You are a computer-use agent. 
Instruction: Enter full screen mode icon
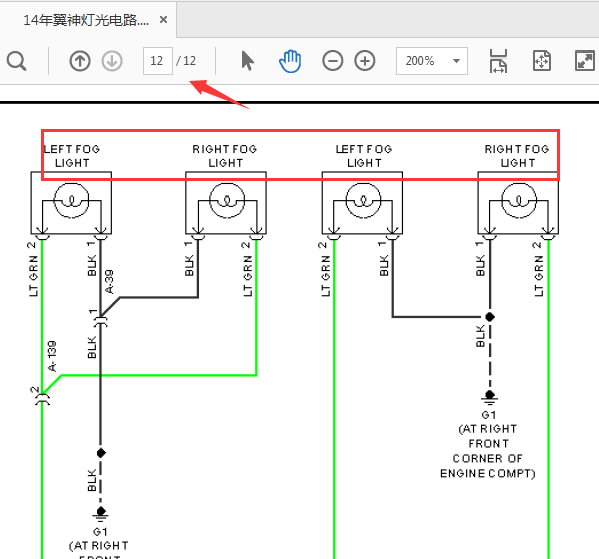click(585, 61)
